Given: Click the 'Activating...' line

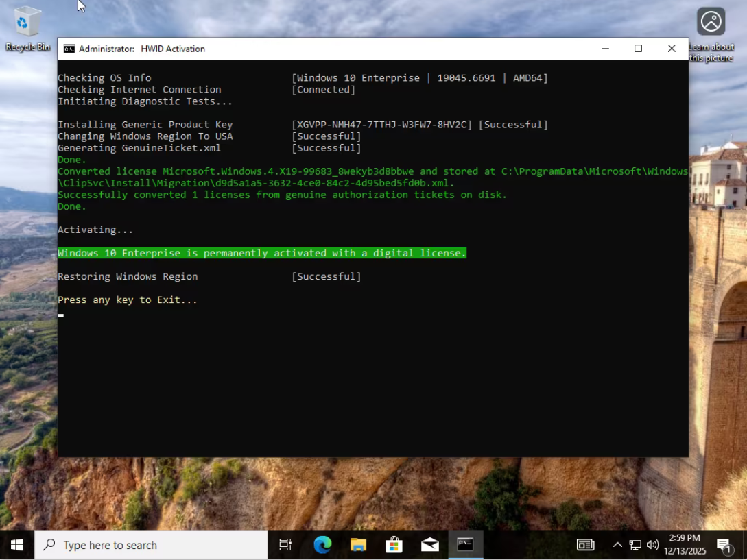Looking at the screenshot, I should [95, 230].
